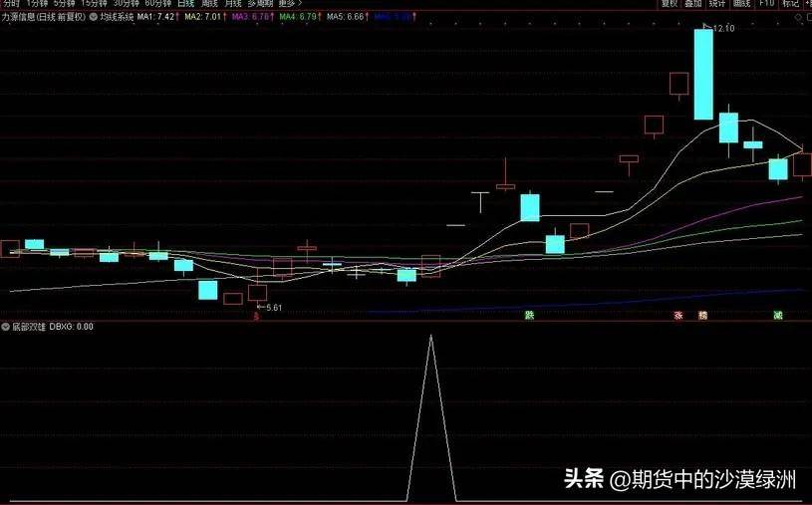Expand the 均线系统 indicator dropdown arrow

[94, 17]
